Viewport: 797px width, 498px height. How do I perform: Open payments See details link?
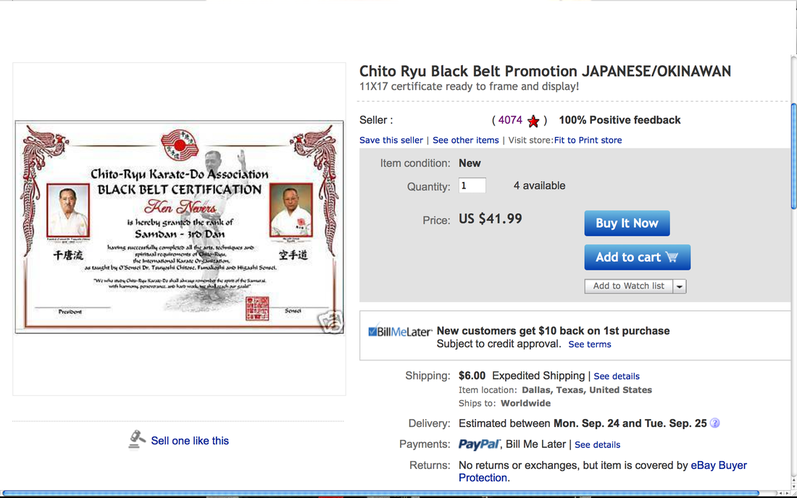click(x=597, y=445)
